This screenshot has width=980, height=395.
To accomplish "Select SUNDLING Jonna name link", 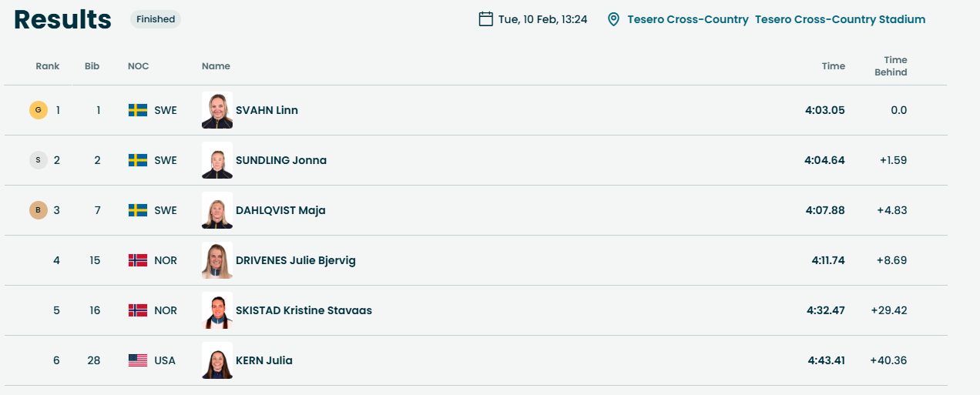I will pyautogui.click(x=280, y=160).
